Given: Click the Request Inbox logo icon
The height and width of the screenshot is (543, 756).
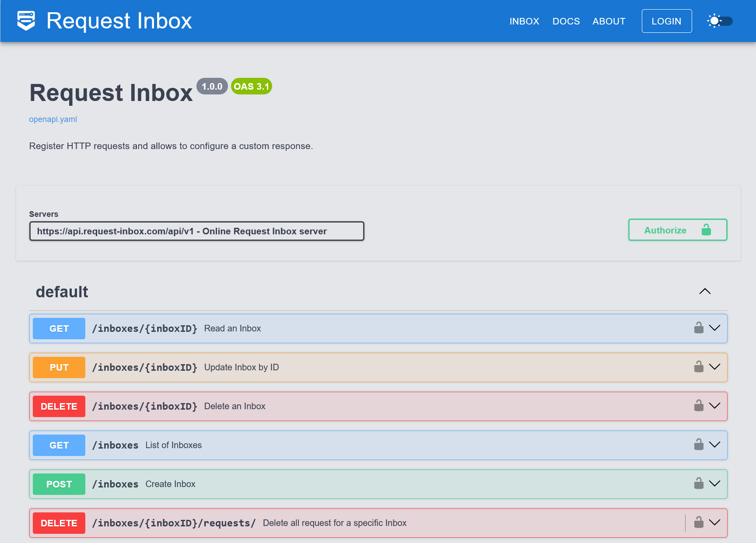Looking at the screenshot, I should coord(26,21).
